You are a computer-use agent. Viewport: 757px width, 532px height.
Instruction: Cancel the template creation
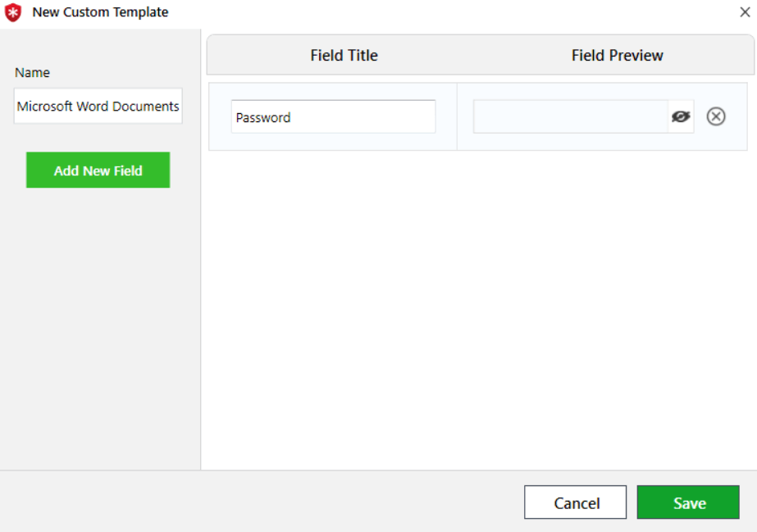(x=575, y=502)
